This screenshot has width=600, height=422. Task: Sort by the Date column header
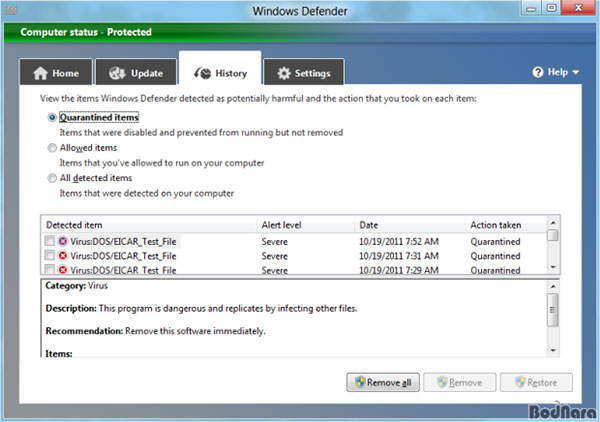pyautogui.click(x=410, y=225)
